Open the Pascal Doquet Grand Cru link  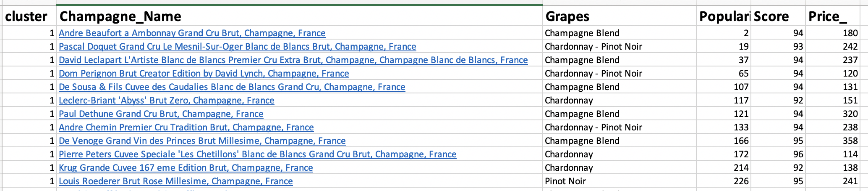237,47
